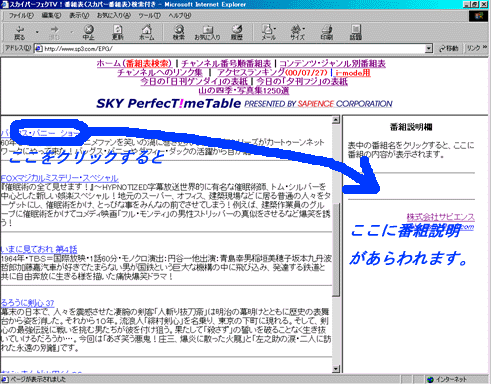Open the History (履歴) toolbar icon

pos(237,32)
